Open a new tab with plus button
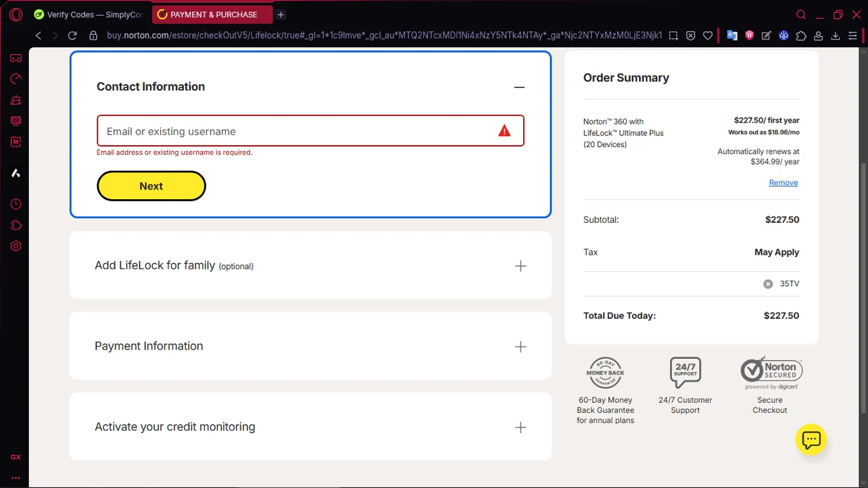Image resolution: width=868 pixels, height=488 pixels. [281, 14]
